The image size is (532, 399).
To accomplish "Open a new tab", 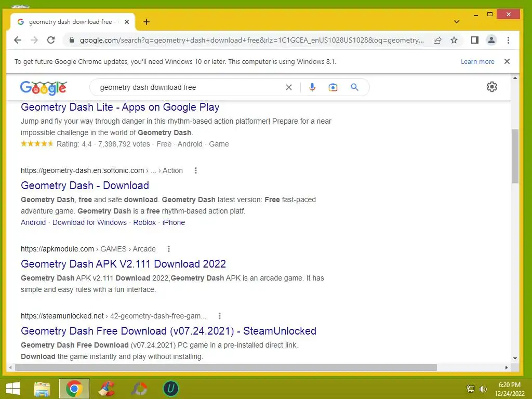I will tap(146, 22).
